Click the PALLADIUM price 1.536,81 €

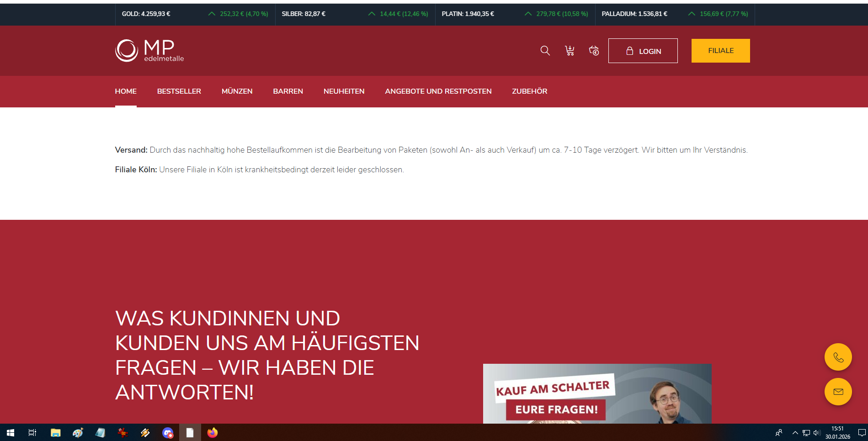634,14
